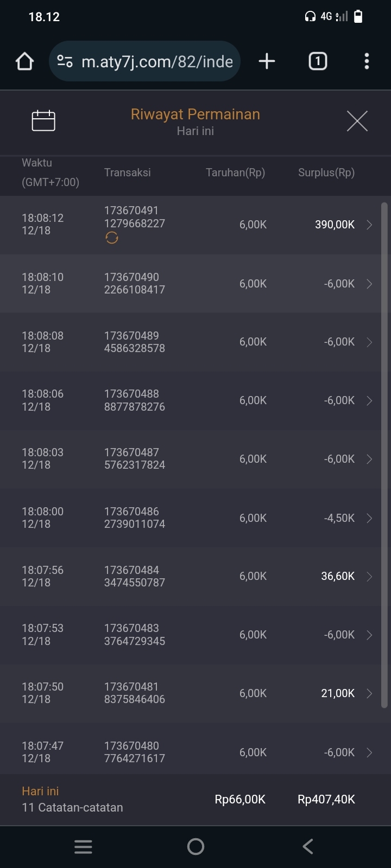Viewport: 391px width, 868px height.
Task: Click the orange refresh icon under transaction 173670491
Action: click(x=112, y=238)
